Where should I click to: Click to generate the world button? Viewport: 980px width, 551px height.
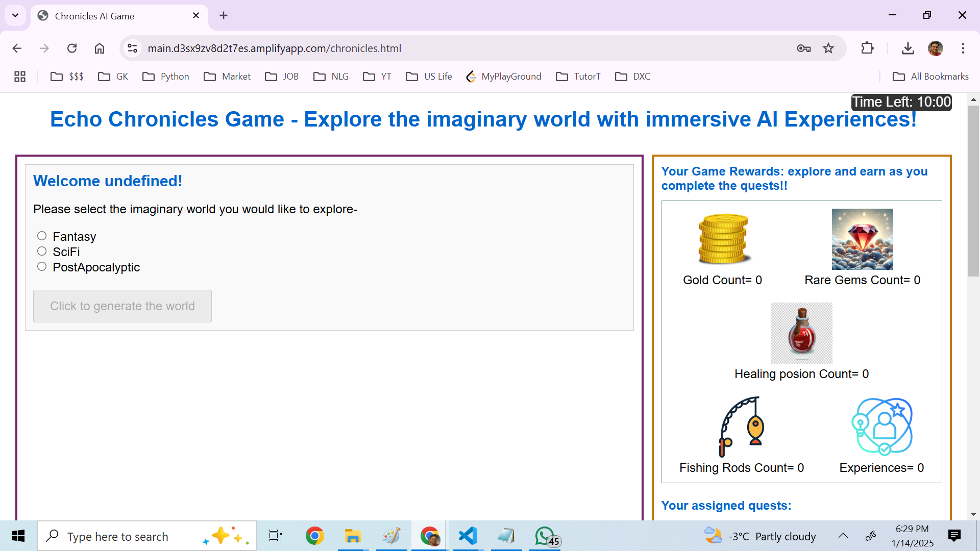coord(122,306)
